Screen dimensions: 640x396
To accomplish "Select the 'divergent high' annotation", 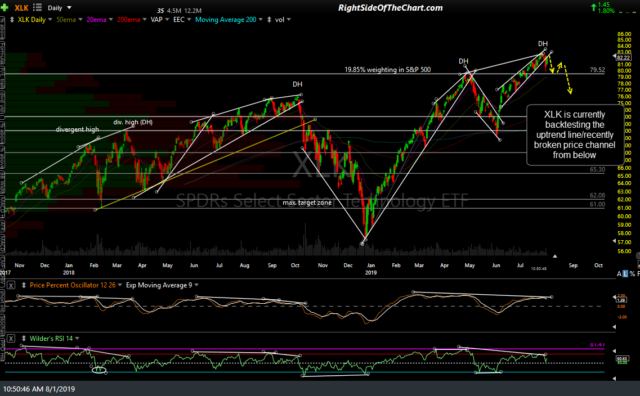I will [x=77, y=129].
